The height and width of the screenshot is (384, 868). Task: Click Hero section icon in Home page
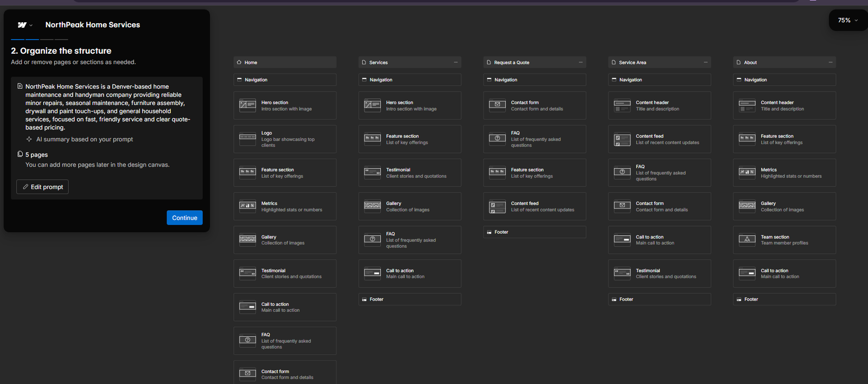click(x=247, y=105)
